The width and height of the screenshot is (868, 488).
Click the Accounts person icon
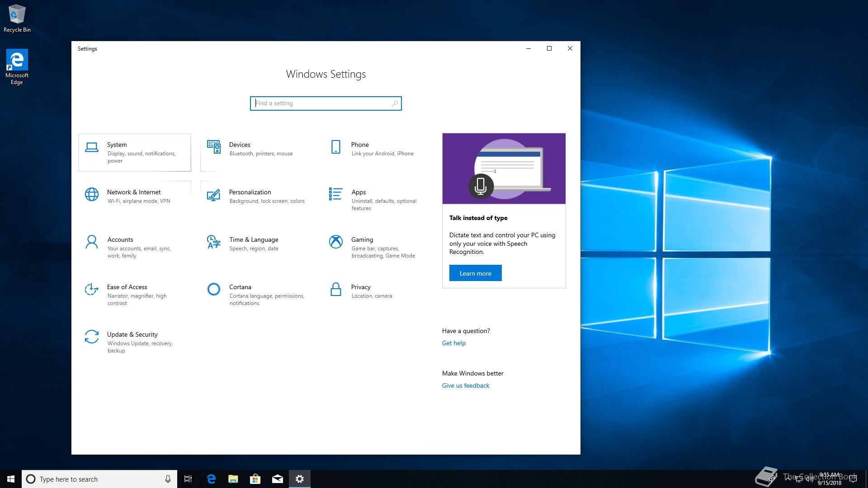(92, 242)
